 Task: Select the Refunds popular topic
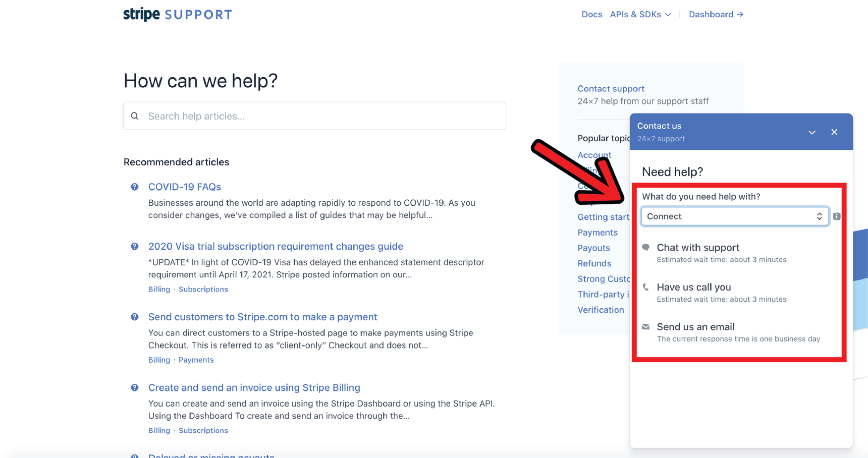pyautogui.click(x=594, y=263)
